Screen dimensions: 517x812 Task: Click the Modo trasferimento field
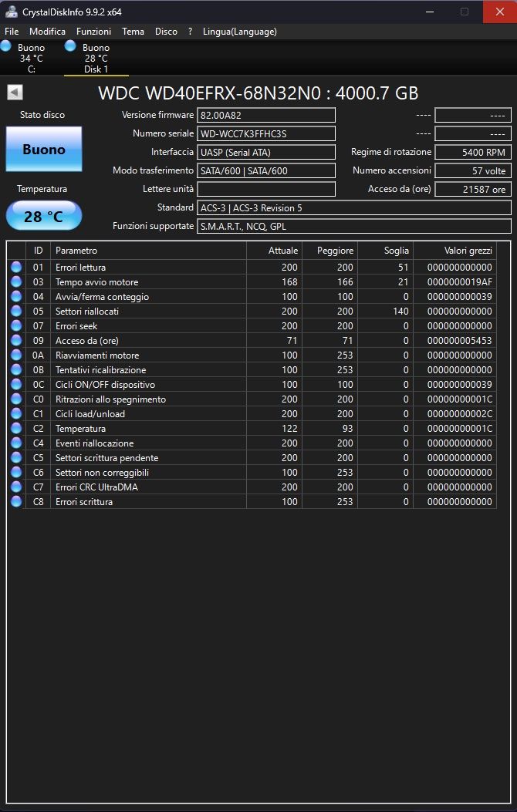[266, 170]
